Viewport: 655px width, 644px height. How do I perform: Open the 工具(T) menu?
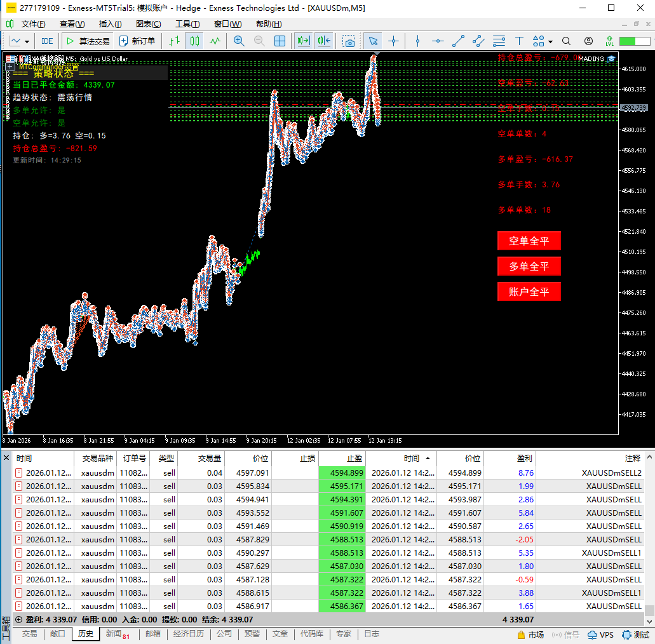pyautogui.click(x=187, y=24)
